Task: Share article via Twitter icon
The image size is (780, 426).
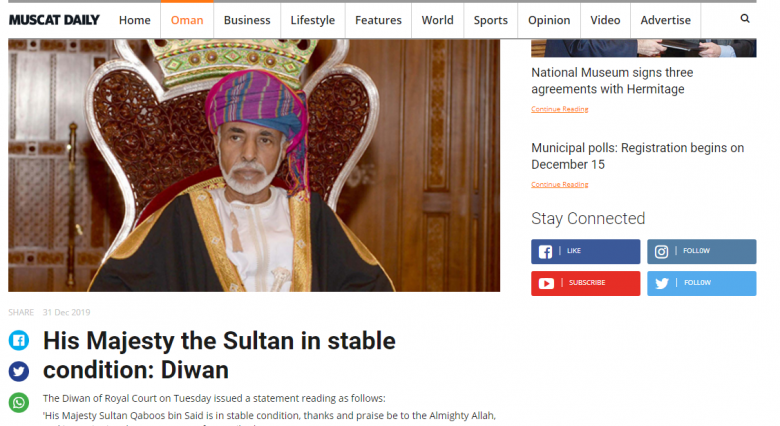Action: 19,371
